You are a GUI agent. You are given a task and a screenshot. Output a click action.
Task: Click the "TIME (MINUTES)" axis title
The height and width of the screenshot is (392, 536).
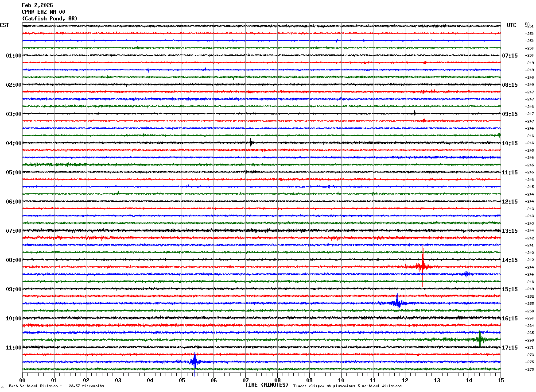pos(267,385)
